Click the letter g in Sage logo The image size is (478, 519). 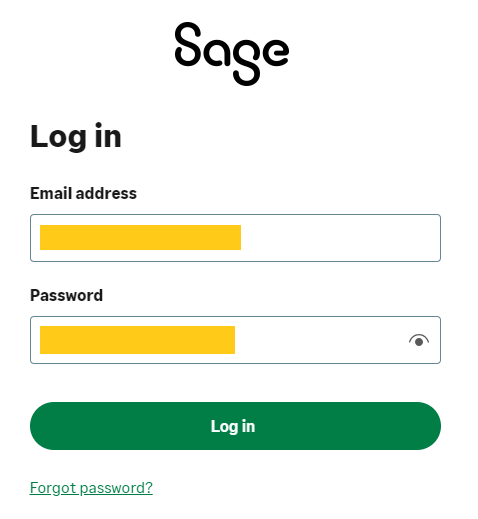tap(246, 61)
